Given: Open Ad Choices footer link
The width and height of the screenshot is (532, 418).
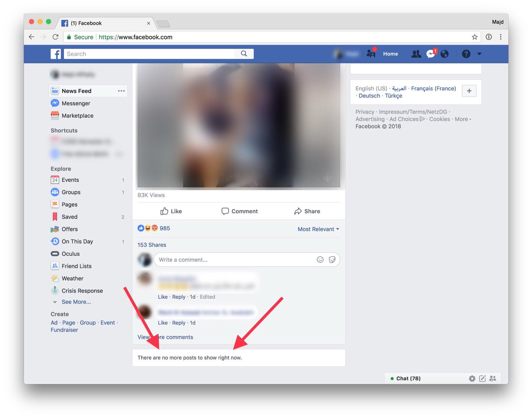Looking at the screenshot, I should click(x=407, y=119).
